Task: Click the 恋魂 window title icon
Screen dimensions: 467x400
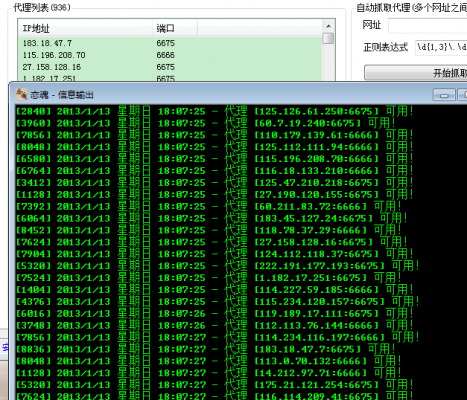Action: pos(22,95)
